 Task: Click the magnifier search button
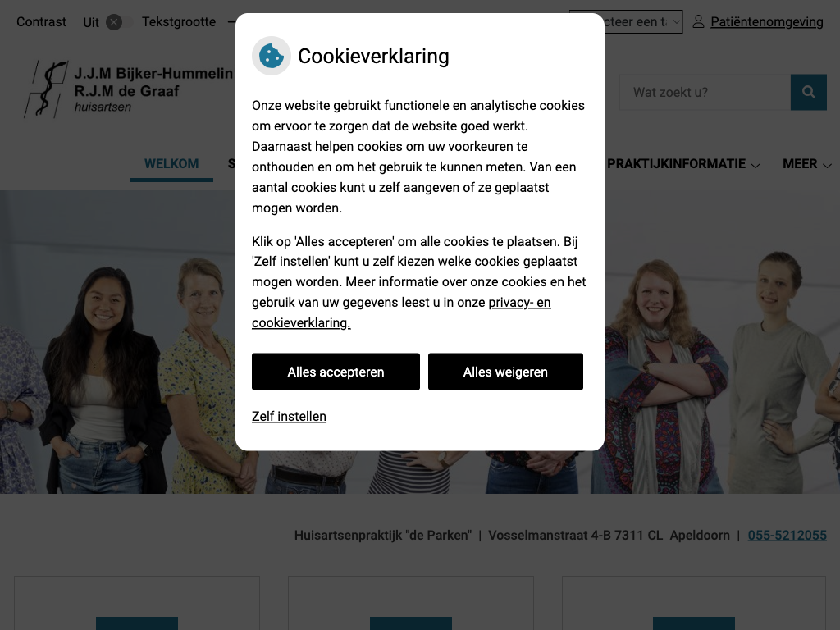[808, 92]
